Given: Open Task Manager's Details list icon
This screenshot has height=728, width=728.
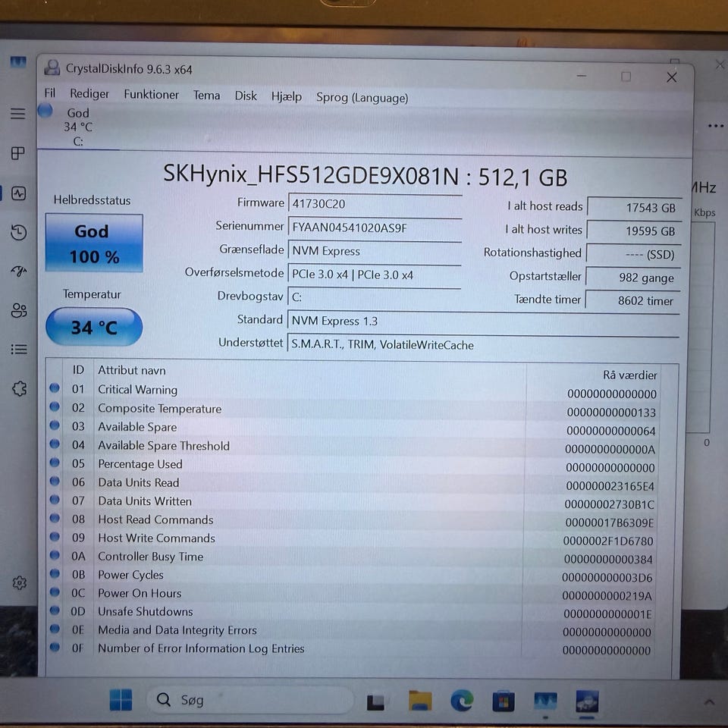Looking at the screenshot, I should point(18,349).
